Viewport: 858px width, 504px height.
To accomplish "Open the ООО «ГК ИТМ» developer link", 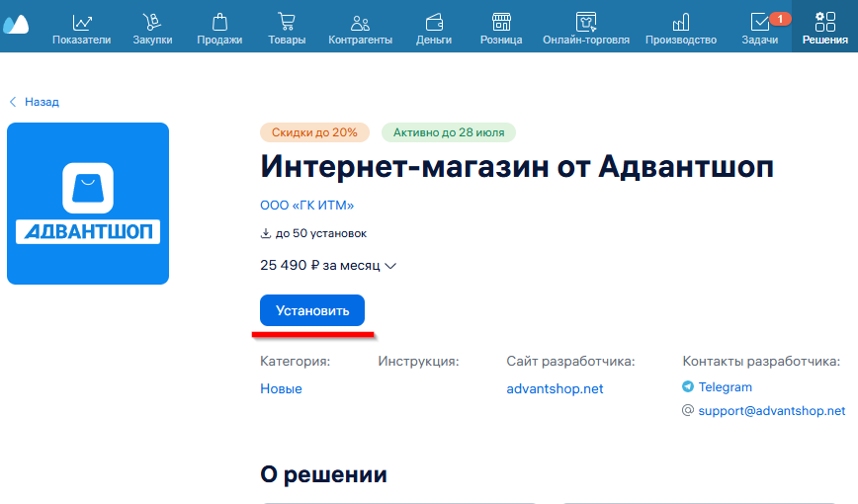I will pos(307,206).
